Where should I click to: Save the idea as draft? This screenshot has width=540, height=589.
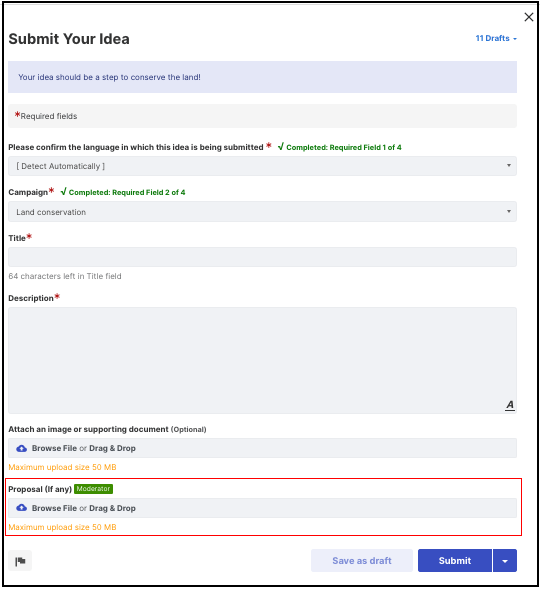[x=362, y=560]
